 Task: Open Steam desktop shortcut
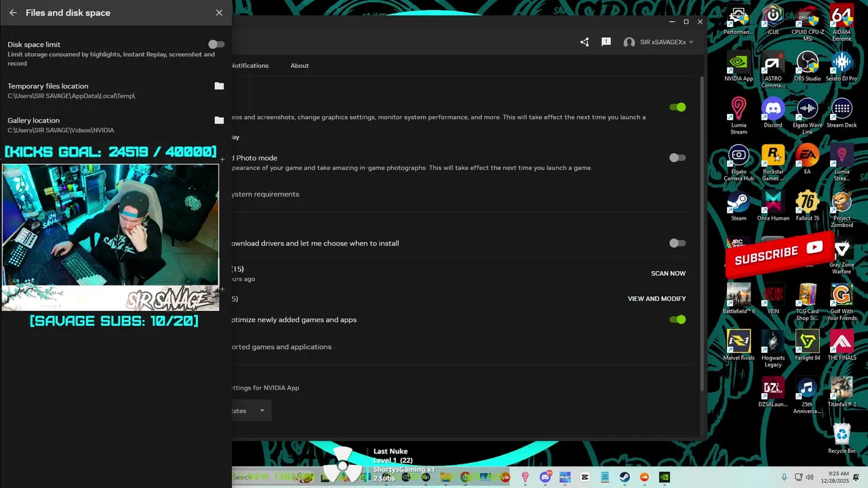[738, 207]
